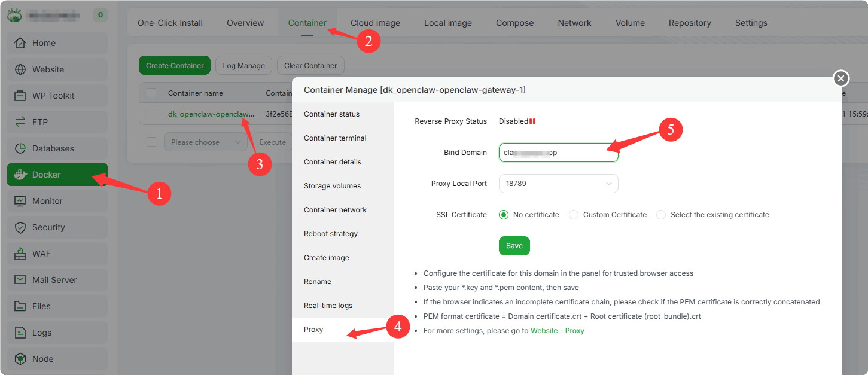Click the Clear Container button
Image resolution: width=868 pixels, height=375 pixels.
point(310,65)
